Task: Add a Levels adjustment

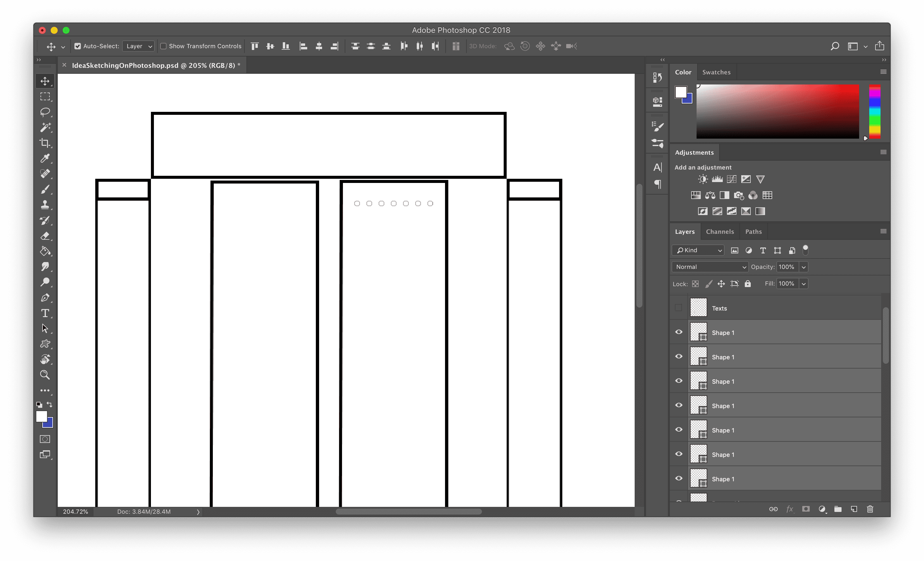Action: [717, 179]
